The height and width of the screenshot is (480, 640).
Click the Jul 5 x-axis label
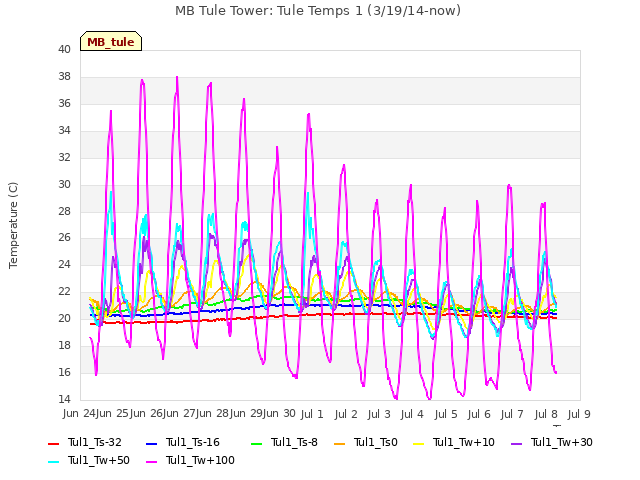point(446,414)
